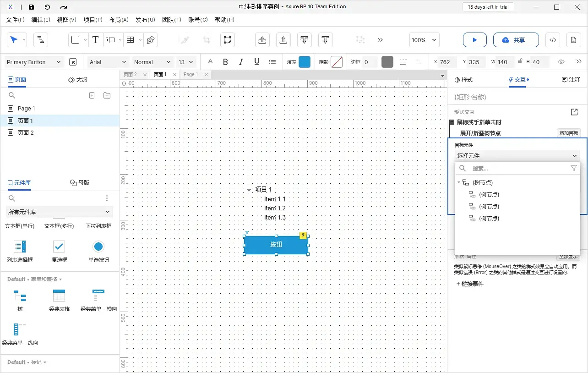The image size is (588, 373).
Task: Click the Add Page icon
Action: (x=92, y=95)
